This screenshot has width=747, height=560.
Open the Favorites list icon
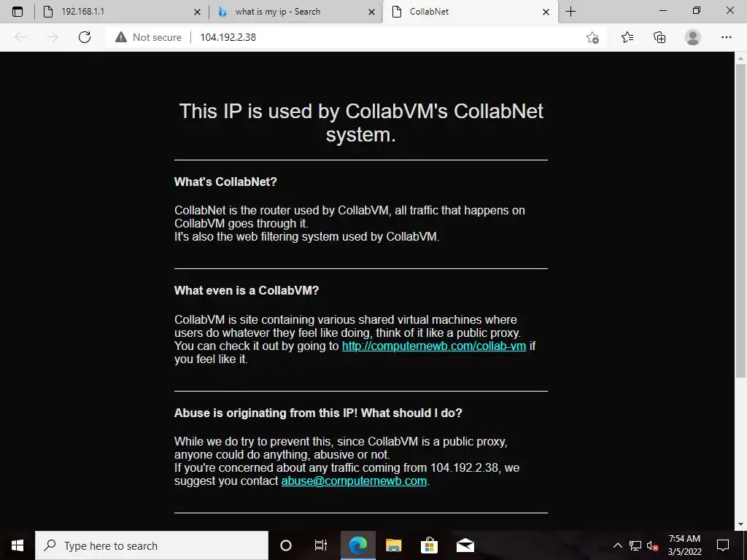[x=627, y=37]
